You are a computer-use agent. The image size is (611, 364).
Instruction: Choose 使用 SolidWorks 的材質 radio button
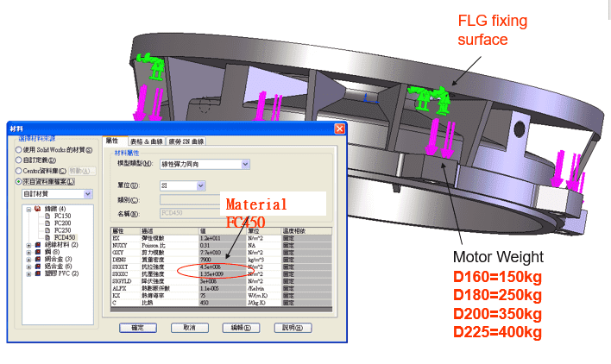tap(19, 150)
